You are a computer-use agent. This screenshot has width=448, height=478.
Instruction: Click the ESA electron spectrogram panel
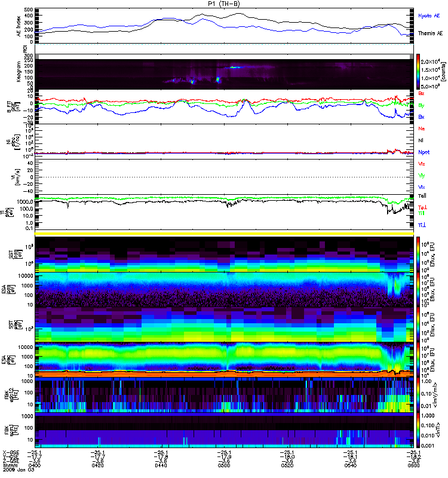pos(224,360)
